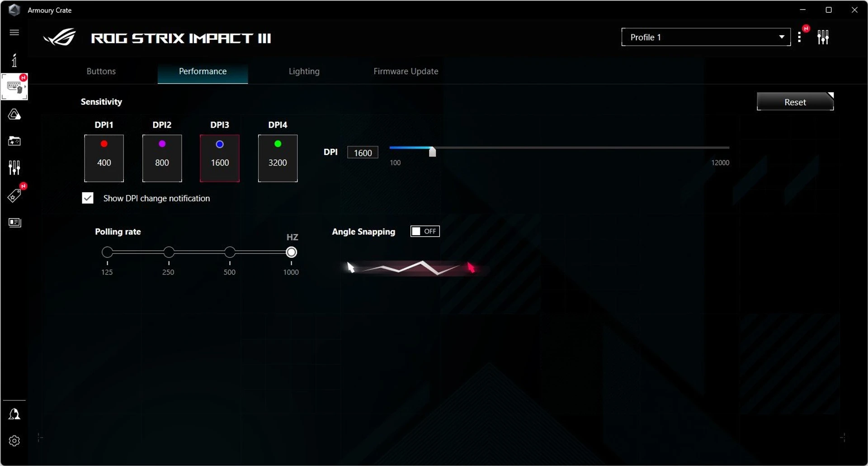Open the Featured deals tag icon

click(x=14, y=195)
